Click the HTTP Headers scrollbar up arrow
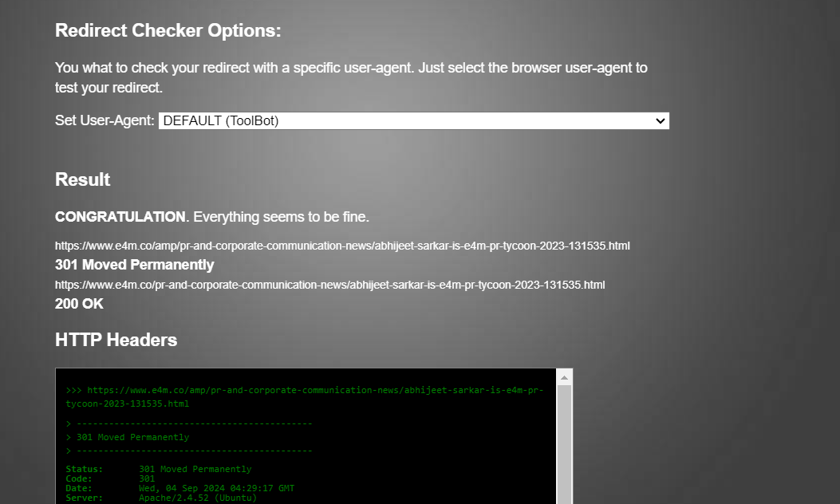Viewport: 840px width, 504px height. pyautogui.click(x=564, y=377)
